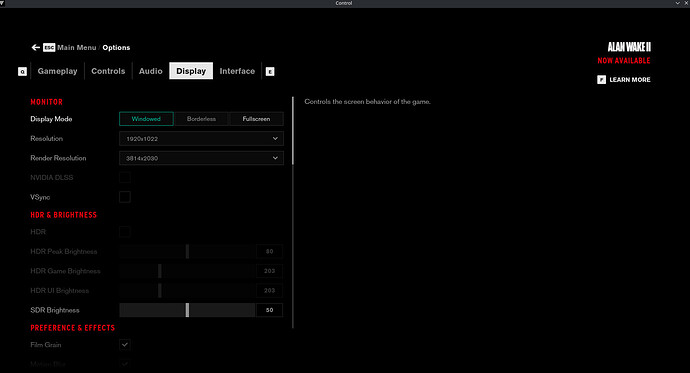Screen dimensions: 690x373
Task: Click the settings list scrollbar
Action: (293, 131)
